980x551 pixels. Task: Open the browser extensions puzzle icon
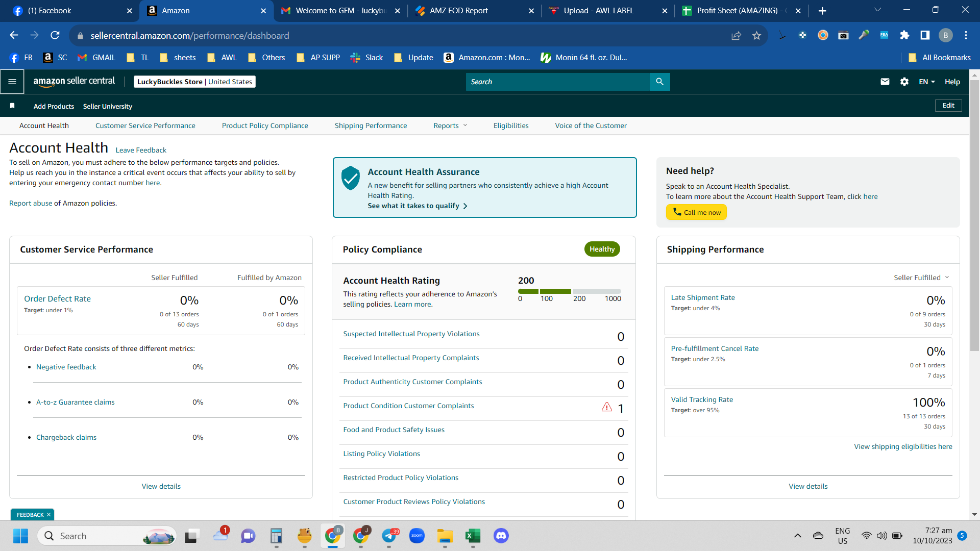(904, 35)
